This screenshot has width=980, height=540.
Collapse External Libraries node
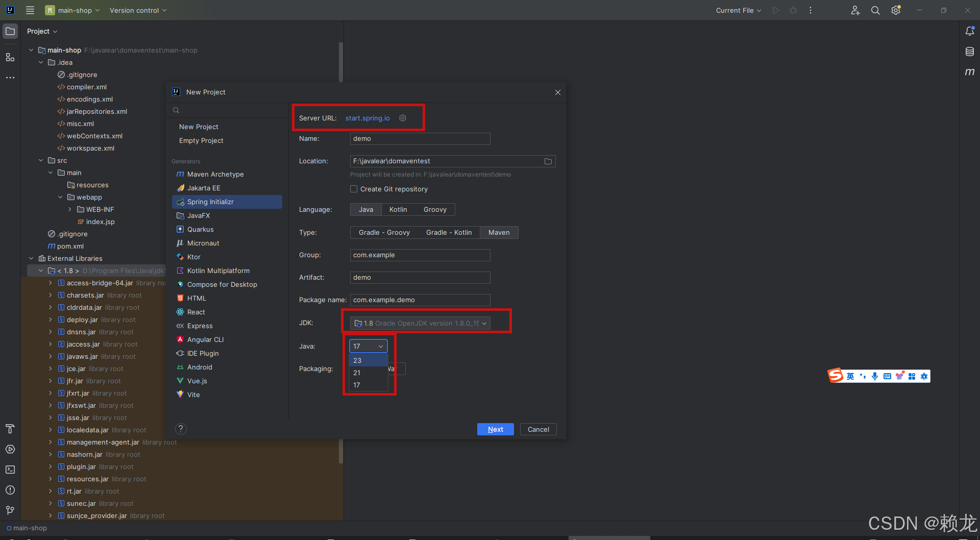coord(31,258)
